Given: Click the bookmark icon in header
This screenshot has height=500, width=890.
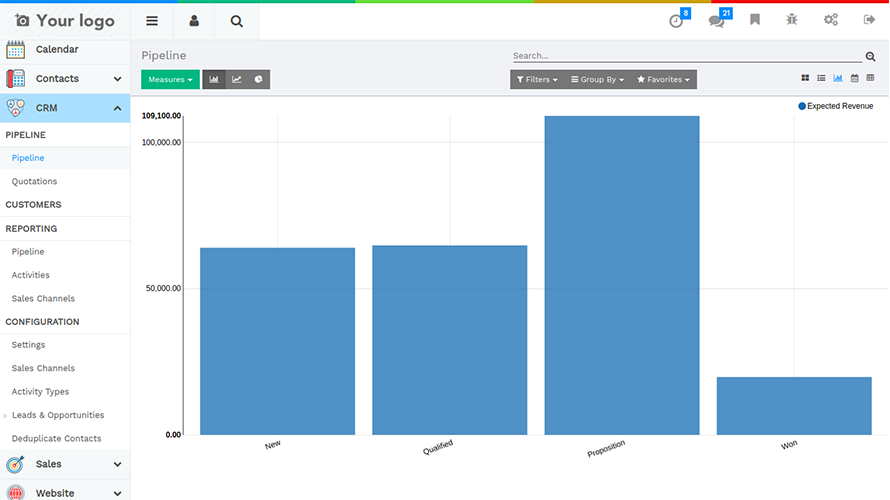Looking at the screenshot, I should click(755, 20).
